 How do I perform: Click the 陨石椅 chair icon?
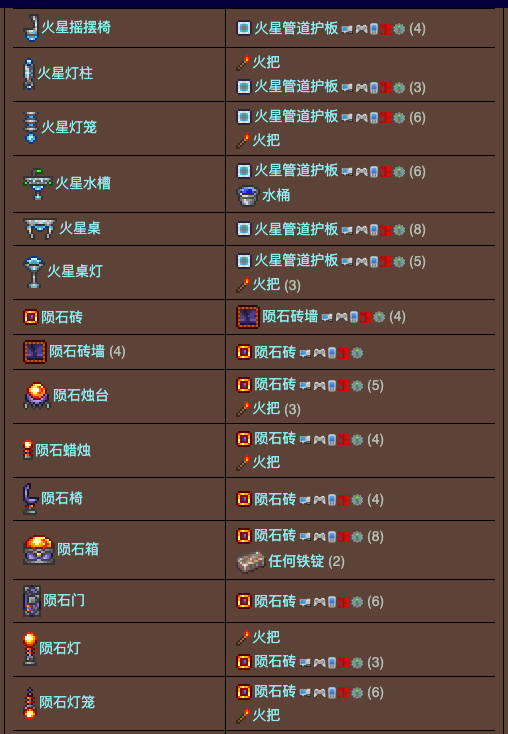(30, 499)
